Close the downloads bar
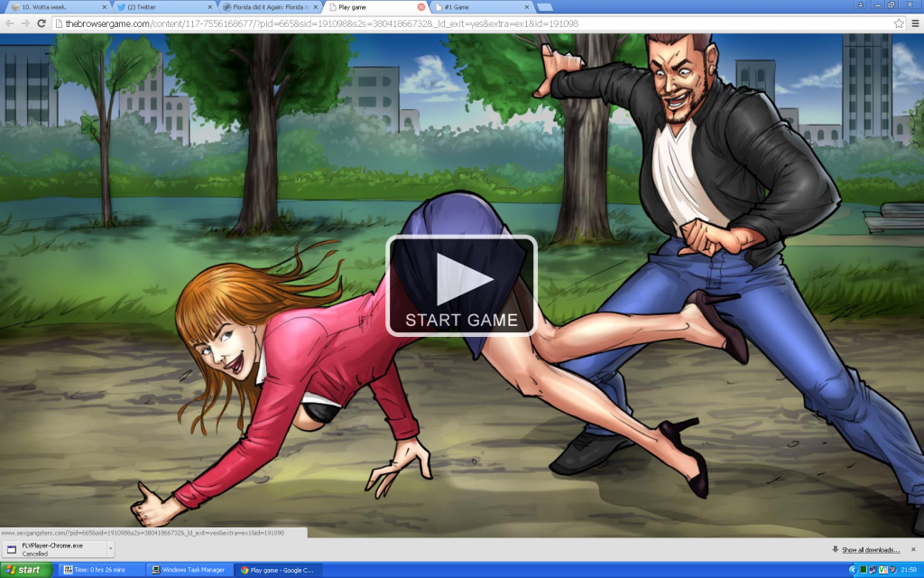The height and width of the screenshot is (578, 924). click(x=915, y=549)
